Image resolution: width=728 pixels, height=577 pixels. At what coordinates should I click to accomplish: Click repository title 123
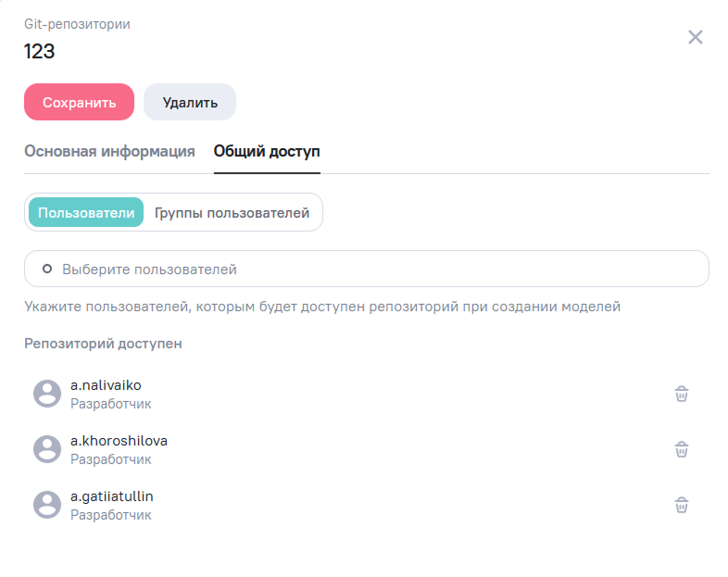click(40, 51)
